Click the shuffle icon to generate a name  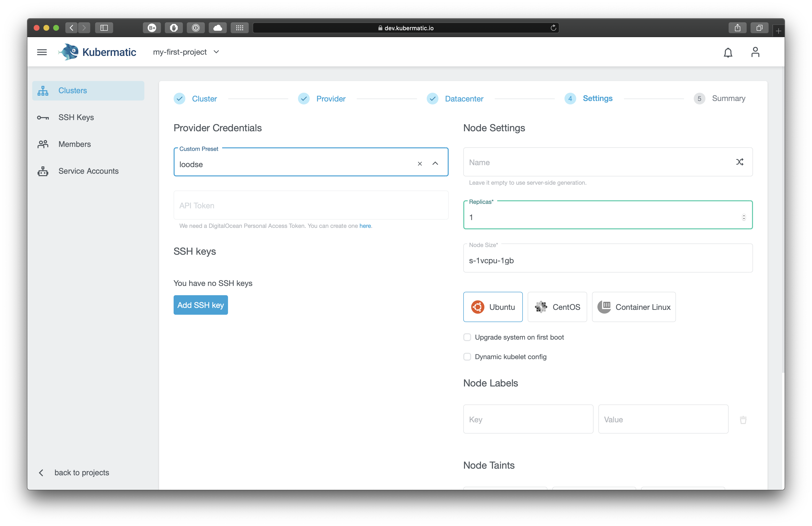pos(740,162)
